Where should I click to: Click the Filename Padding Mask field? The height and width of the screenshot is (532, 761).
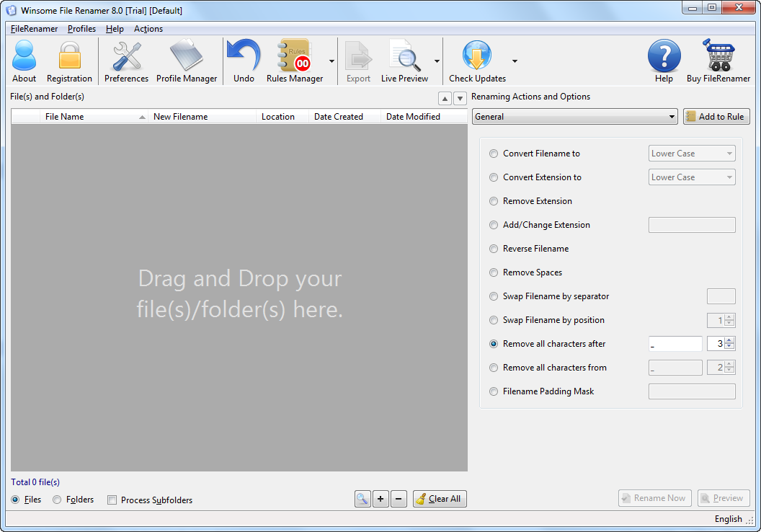pos(692,391)
